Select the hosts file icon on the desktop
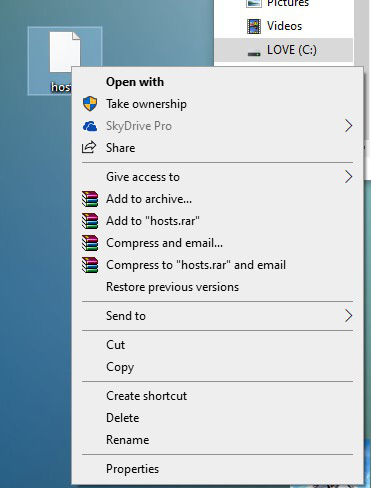371x488 pixels. [x=65, y=52]
